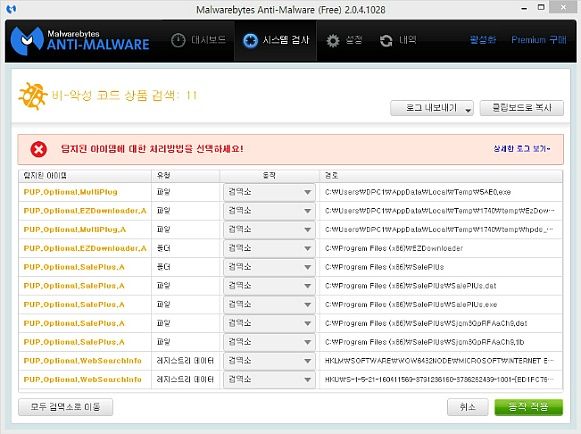Open the 내역 tab
The width and height of the screenshot is (581, 434).
pos(398,40)
